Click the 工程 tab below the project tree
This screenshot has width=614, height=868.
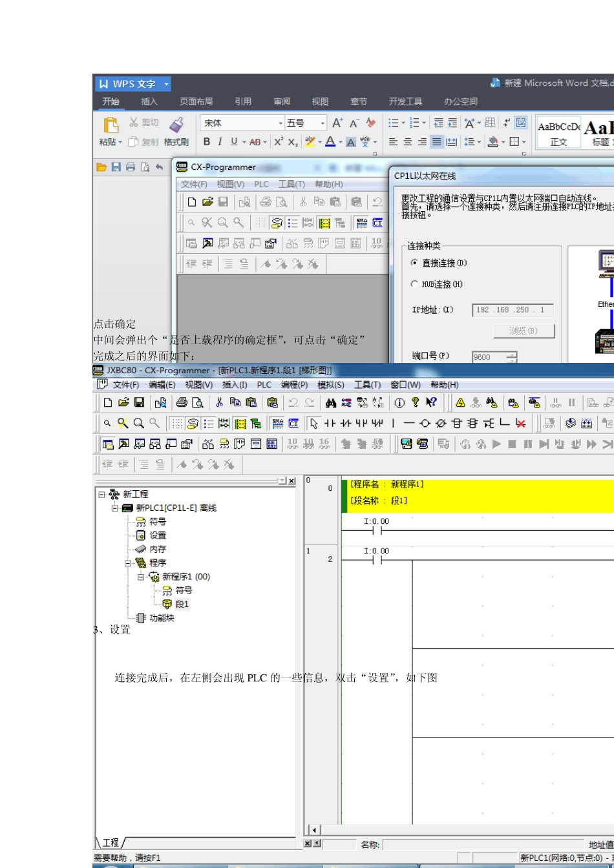point(110,842)
